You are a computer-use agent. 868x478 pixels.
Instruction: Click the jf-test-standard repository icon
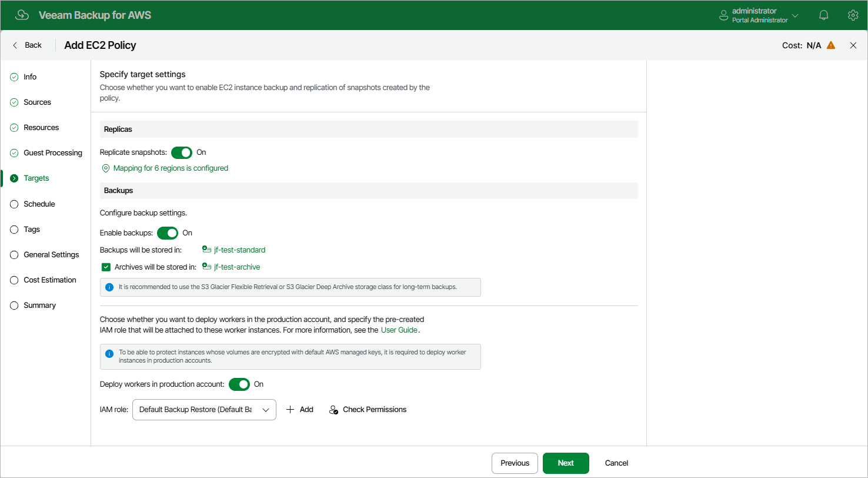206,250
